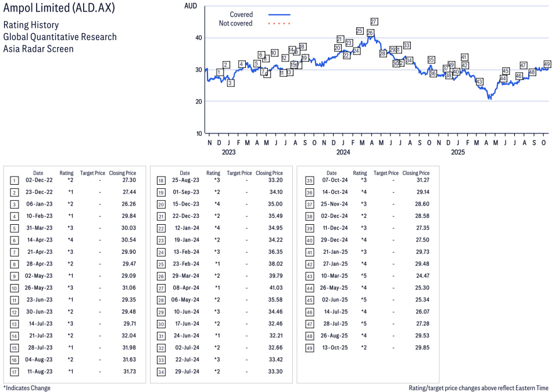The width and height of the screenshot is (555, 392).
Task: Click the blue Covered legend line
Action: coord(279,15)
